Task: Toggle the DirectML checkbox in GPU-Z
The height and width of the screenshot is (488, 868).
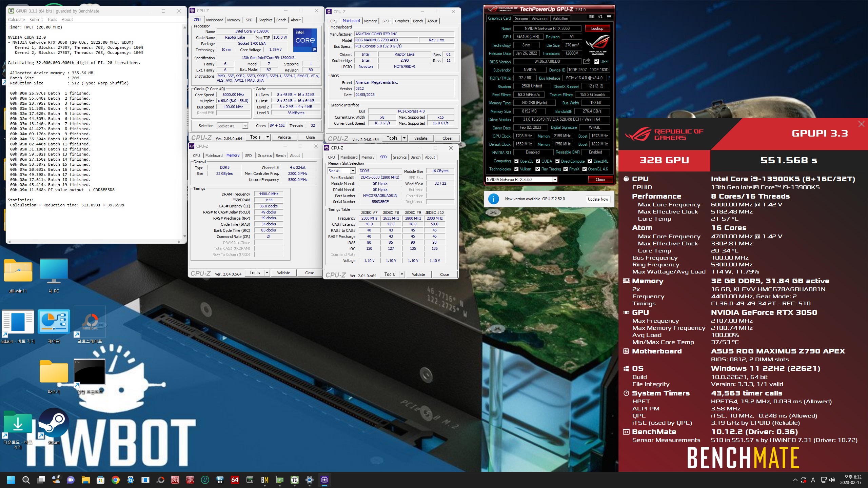Action: tap(590, 161)
